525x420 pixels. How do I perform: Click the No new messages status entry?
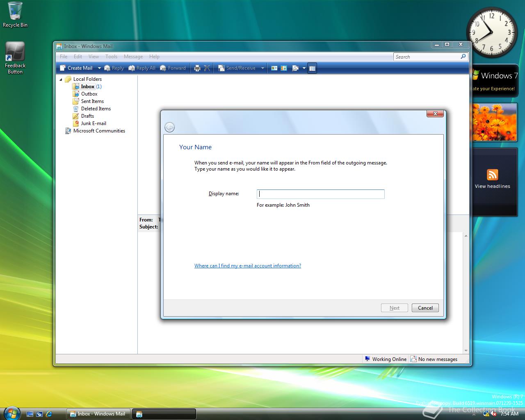(x=434, y=359)
